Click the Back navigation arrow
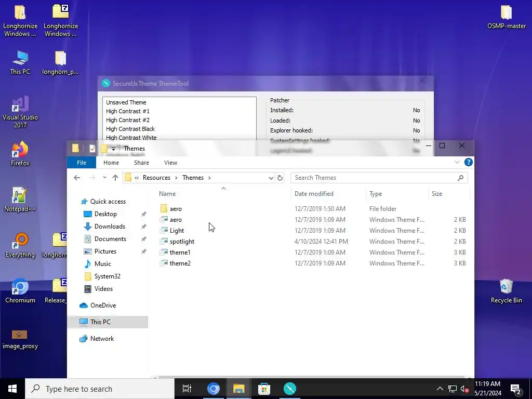Image resolution: width=532 pixels, height=399 pixels. click(77, 178)
